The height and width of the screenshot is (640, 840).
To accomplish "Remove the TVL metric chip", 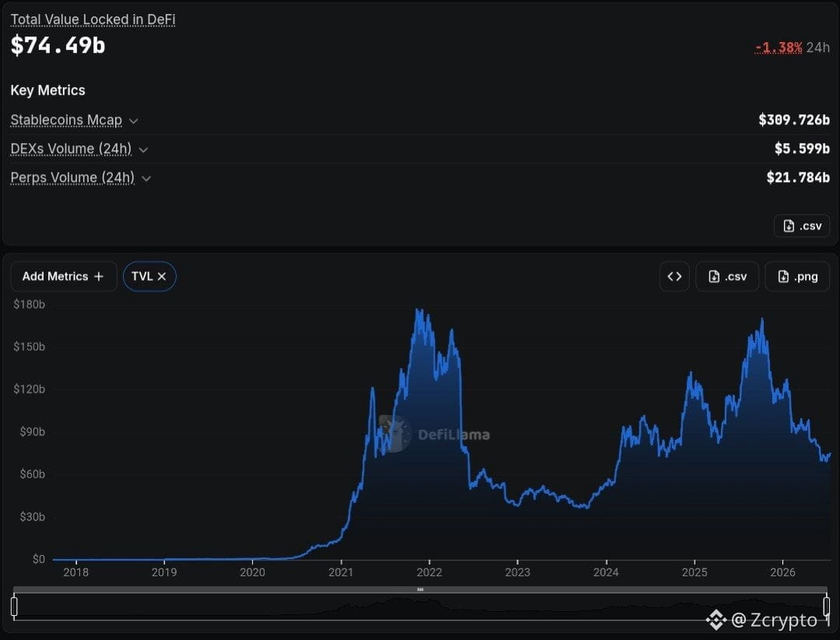I will [x=162, y=276].
